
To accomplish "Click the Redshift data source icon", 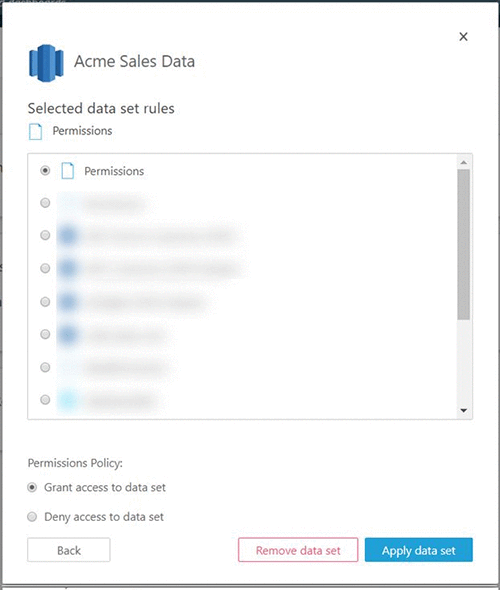I will click(46, 63).
